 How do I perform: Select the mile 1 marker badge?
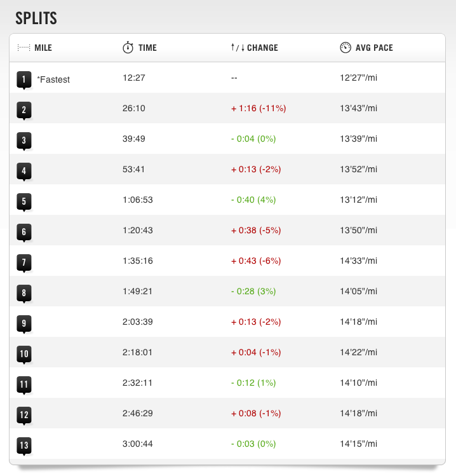24,80
